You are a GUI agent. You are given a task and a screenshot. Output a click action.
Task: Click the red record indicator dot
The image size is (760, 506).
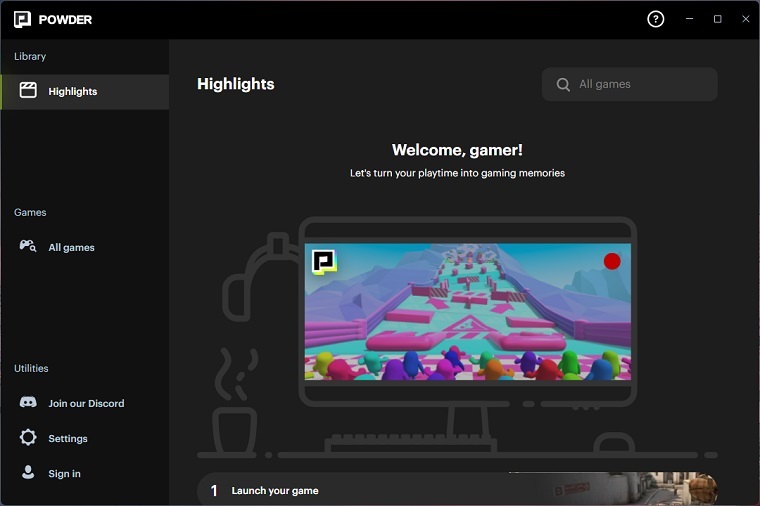pos(612,261)
